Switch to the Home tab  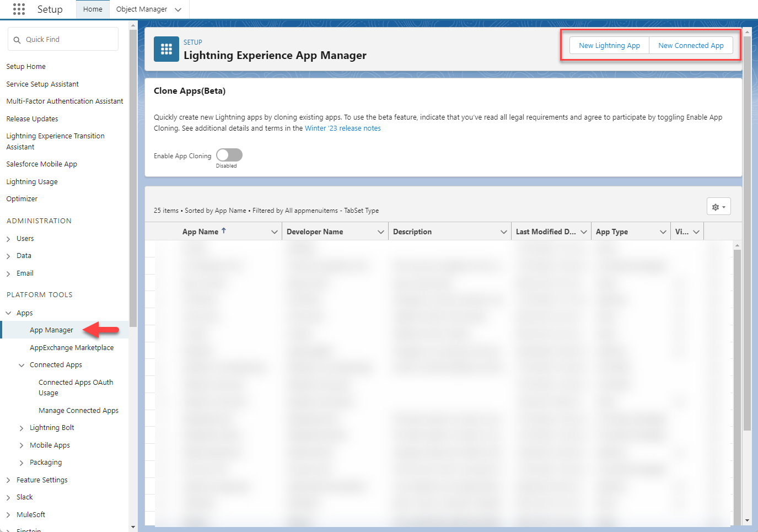point(93,9)
